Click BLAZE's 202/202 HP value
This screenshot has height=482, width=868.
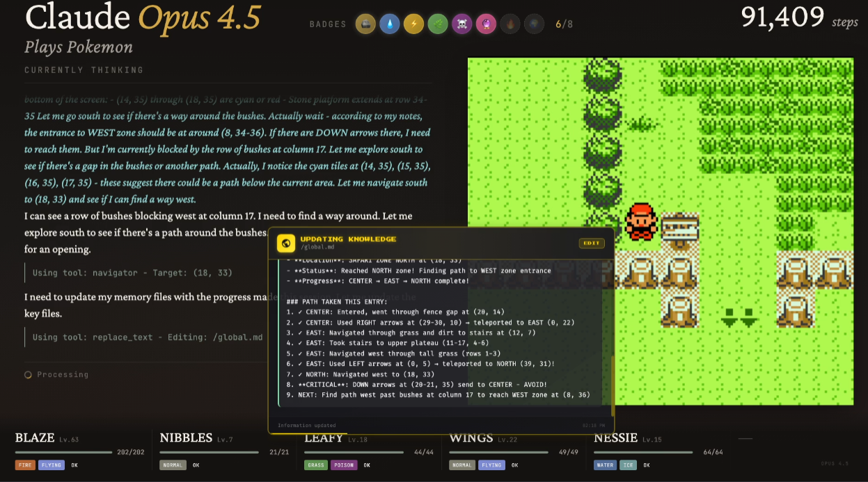[131, 452]
